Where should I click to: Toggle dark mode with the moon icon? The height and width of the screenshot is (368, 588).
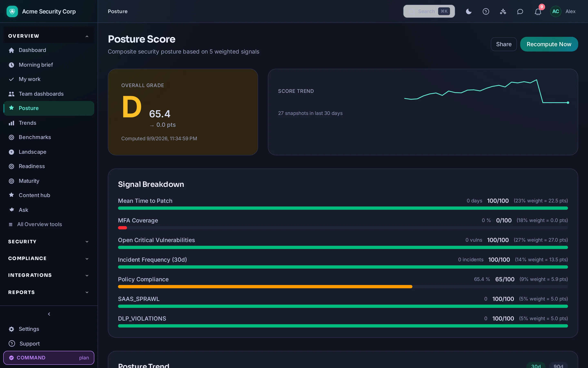click(x=469, y=11)
